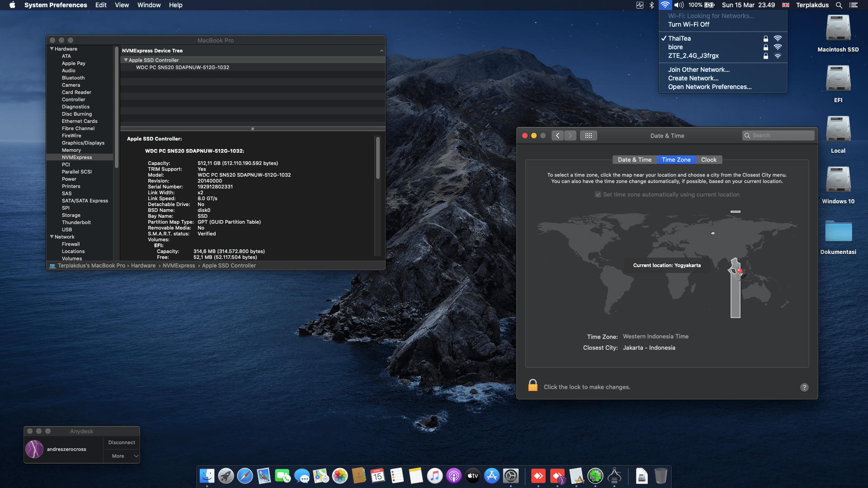Open App Store from the Dock
This screenshot has width=868, height=488.
pyautogui.click(x=492, y=476)
